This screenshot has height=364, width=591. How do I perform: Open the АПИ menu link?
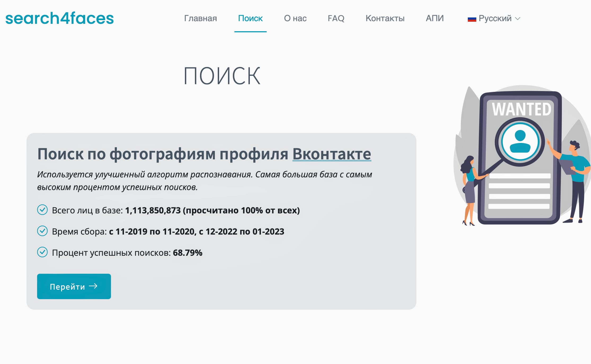434,18
